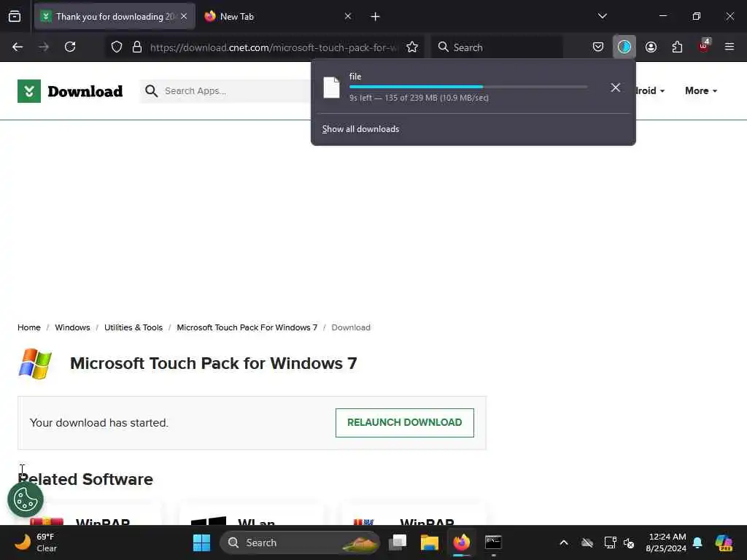Click the Download site wordmark
The image size is (747, 560).
85,91
